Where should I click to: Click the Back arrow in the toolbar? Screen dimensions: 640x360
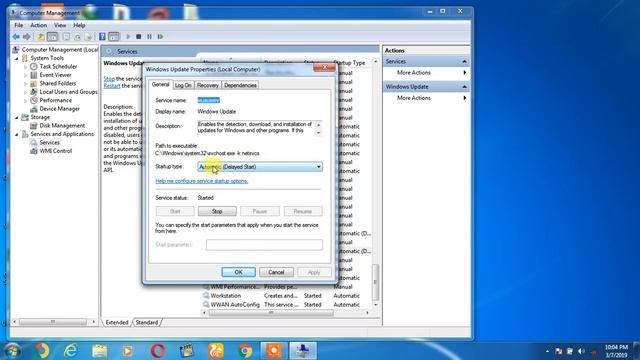coord(16,37)
